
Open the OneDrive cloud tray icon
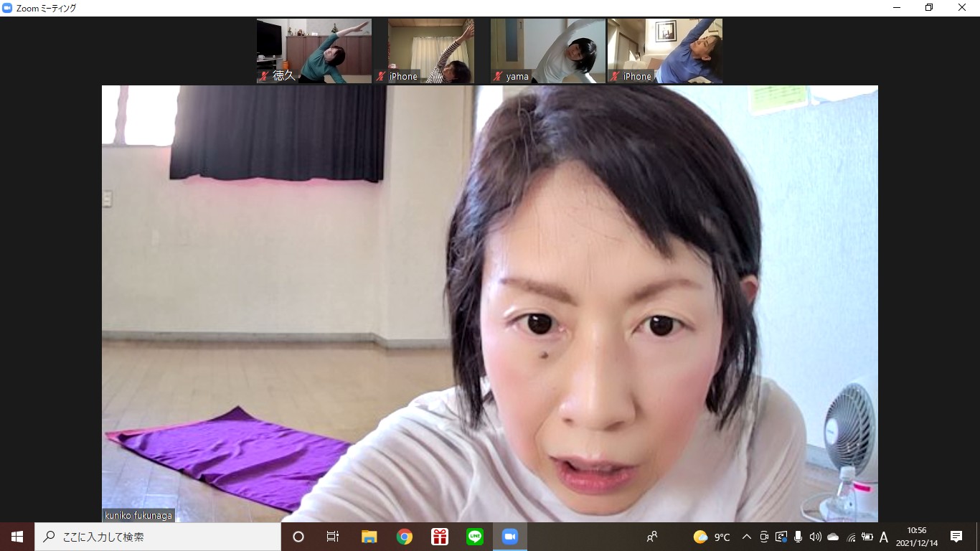click(x=833, y=537)
